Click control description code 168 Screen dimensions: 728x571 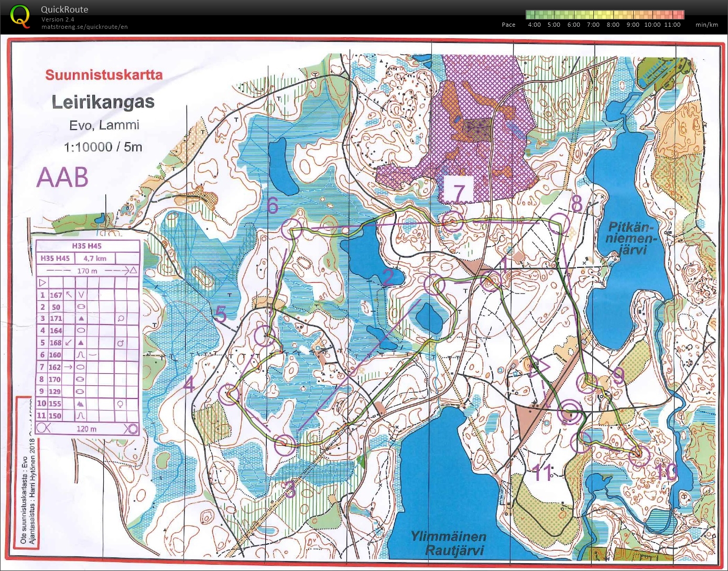[x=56, y=343]
